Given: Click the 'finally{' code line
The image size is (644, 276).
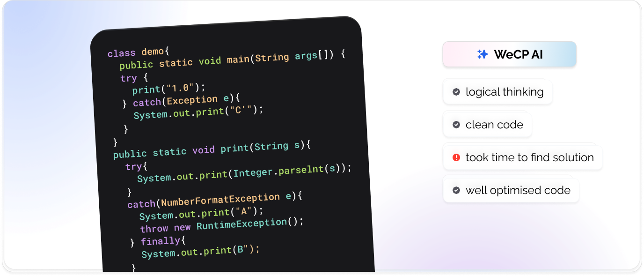Looking at the screenshot, I should click(158, 242).
